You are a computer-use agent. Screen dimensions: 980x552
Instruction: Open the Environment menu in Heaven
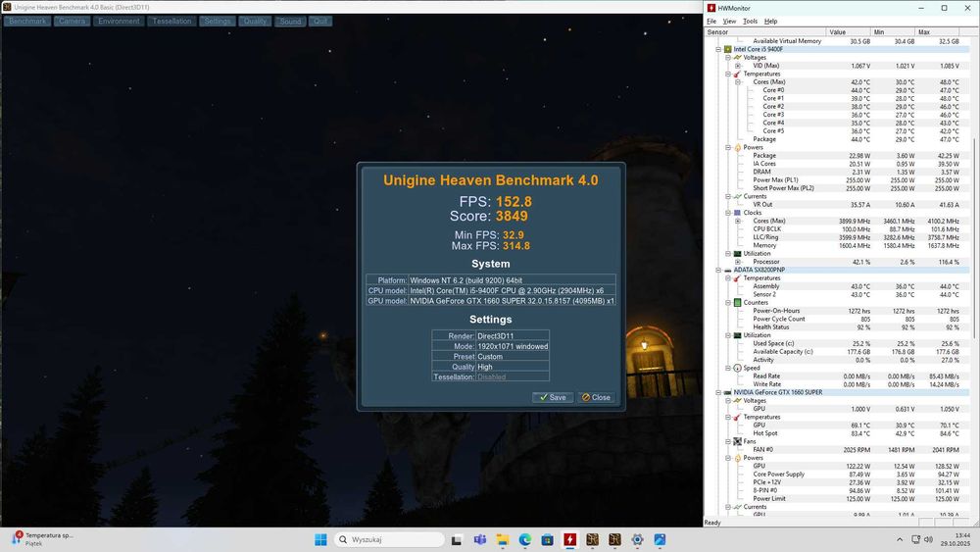tap(119, 22)
